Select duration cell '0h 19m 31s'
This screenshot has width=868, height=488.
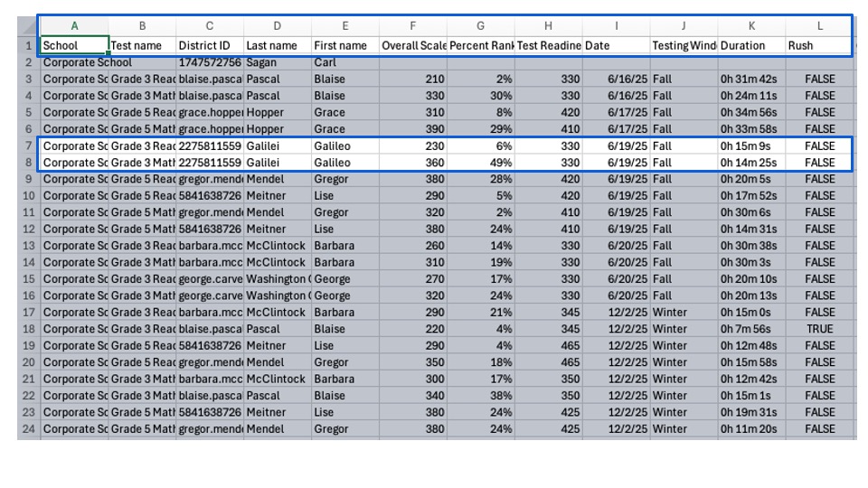tap(751, 412)
